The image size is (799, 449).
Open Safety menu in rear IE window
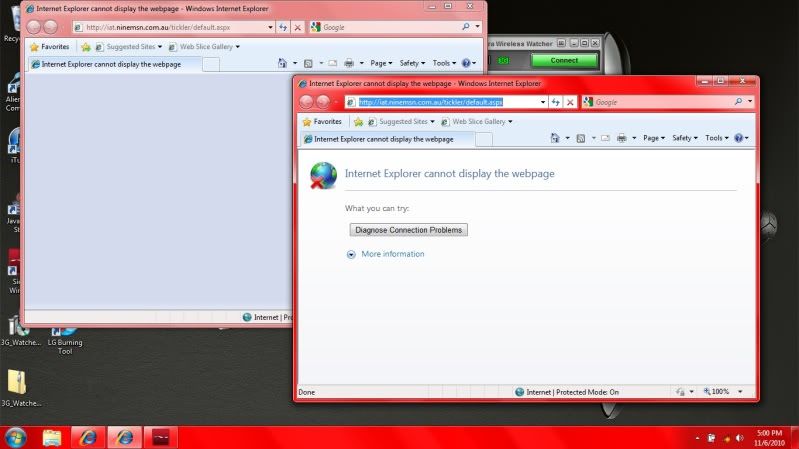[x=412, y=63]
